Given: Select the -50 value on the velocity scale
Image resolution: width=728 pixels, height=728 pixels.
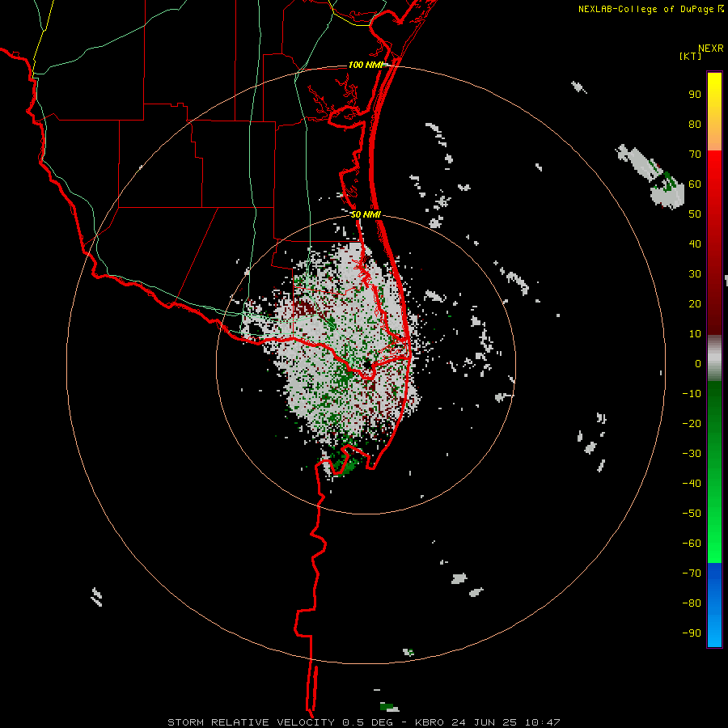Looking at the screenshot, I should (x=692, y=513).
